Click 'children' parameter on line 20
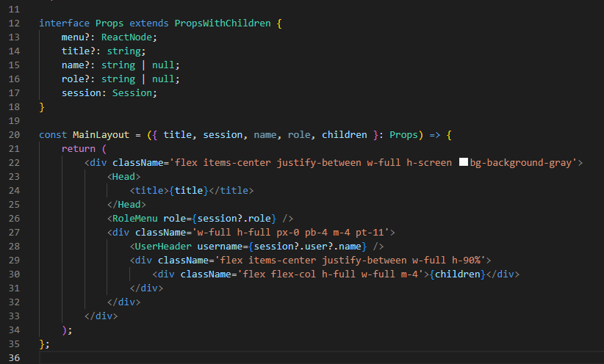This screenshot has height=364, width=604. (x=345, y=135)
